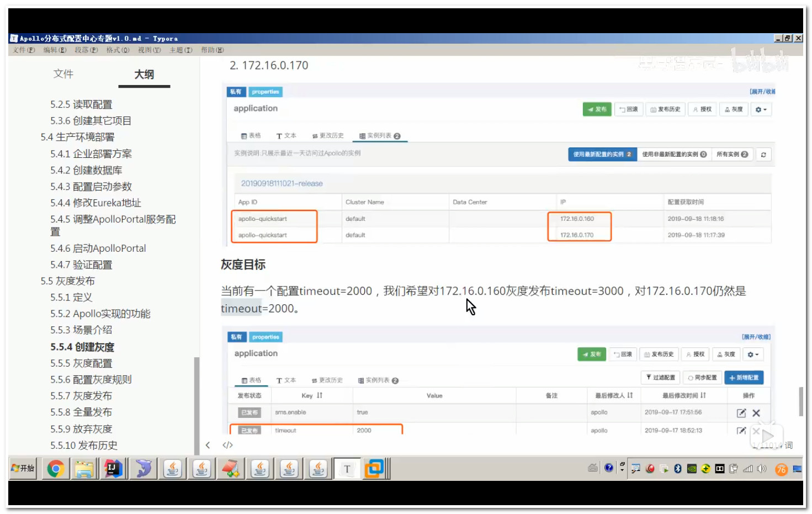Open the File Explorer taskbar icon
The image size is (812, 514).
coord(84,469)
